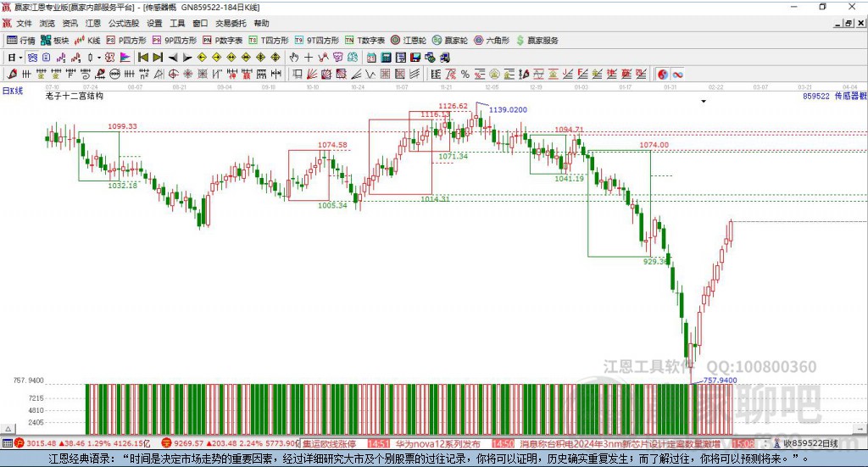Open the calculator icon in toolbar
868x467 pixels.
point(386,58)
